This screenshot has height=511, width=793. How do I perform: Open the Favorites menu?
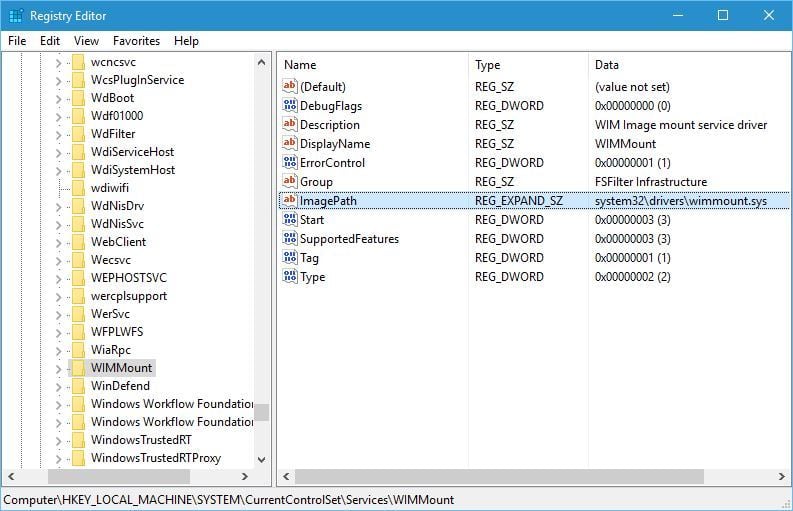pyautogui.click(x=136, y=40)
